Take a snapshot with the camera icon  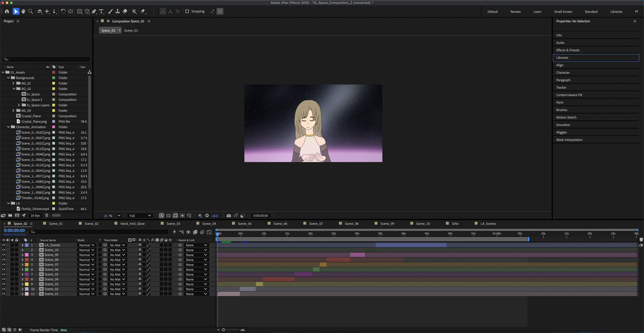click(x=229, y=216)
